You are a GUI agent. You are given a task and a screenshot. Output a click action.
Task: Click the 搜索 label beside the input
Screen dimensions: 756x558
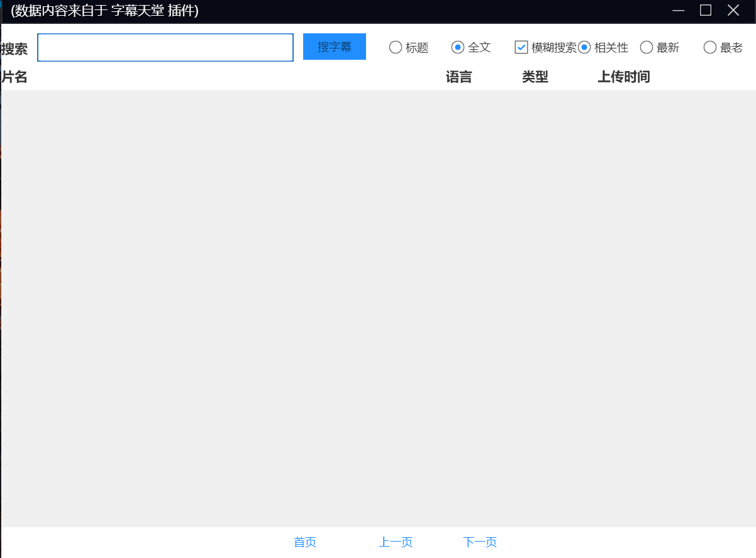tap(15, 47)
